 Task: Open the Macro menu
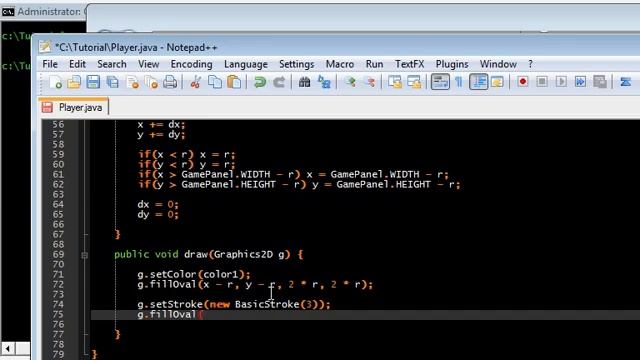click(x=340, y=64)
